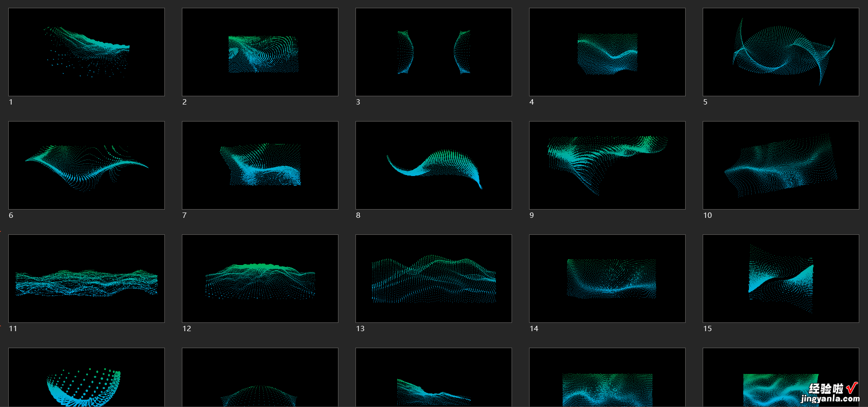
Task: Select slide 7 thumbnail
Action: click(x=260, y=165)
